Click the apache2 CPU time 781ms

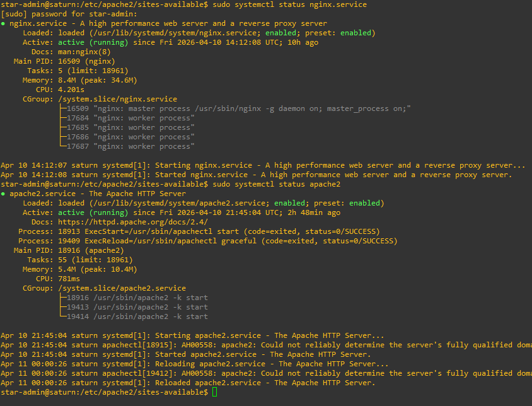pos(69,279)
